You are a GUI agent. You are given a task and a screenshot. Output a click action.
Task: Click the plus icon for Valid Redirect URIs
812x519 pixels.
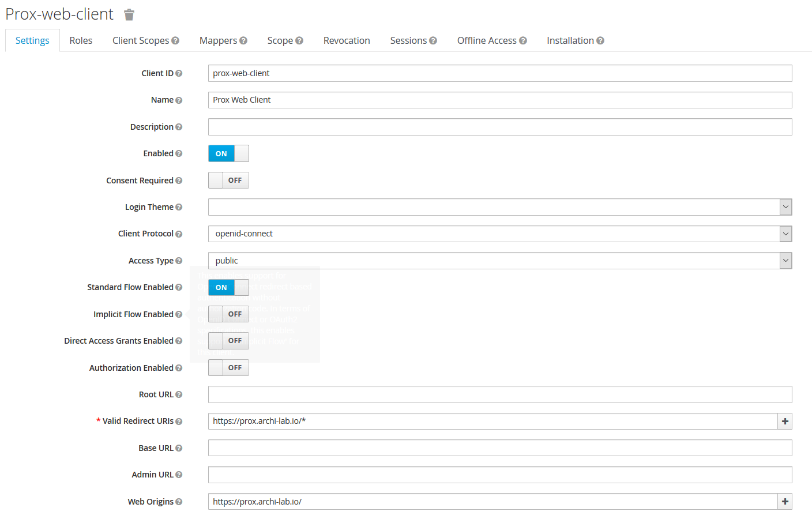[x=785, y=422]
